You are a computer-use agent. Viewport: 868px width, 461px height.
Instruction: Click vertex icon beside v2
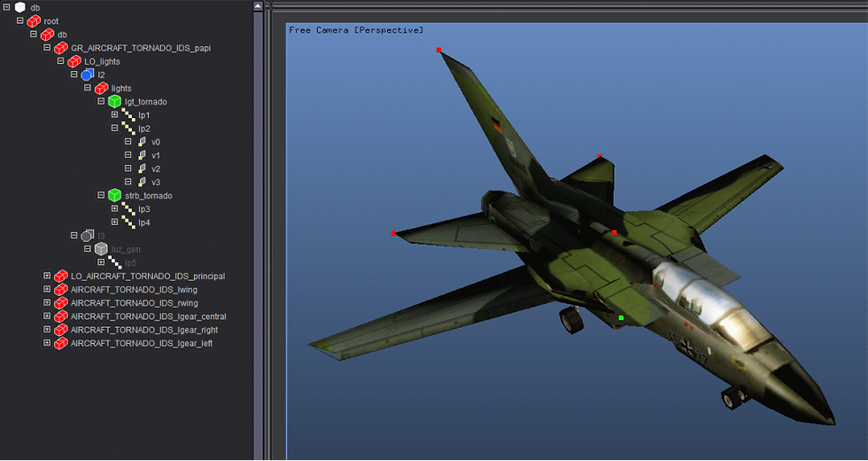click(x=142, y=168)
